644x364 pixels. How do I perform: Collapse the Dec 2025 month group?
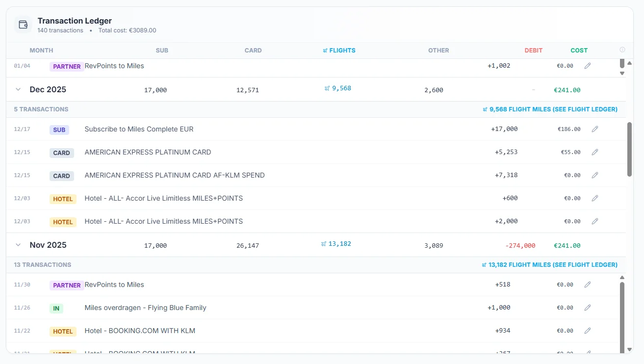point(18,89)
